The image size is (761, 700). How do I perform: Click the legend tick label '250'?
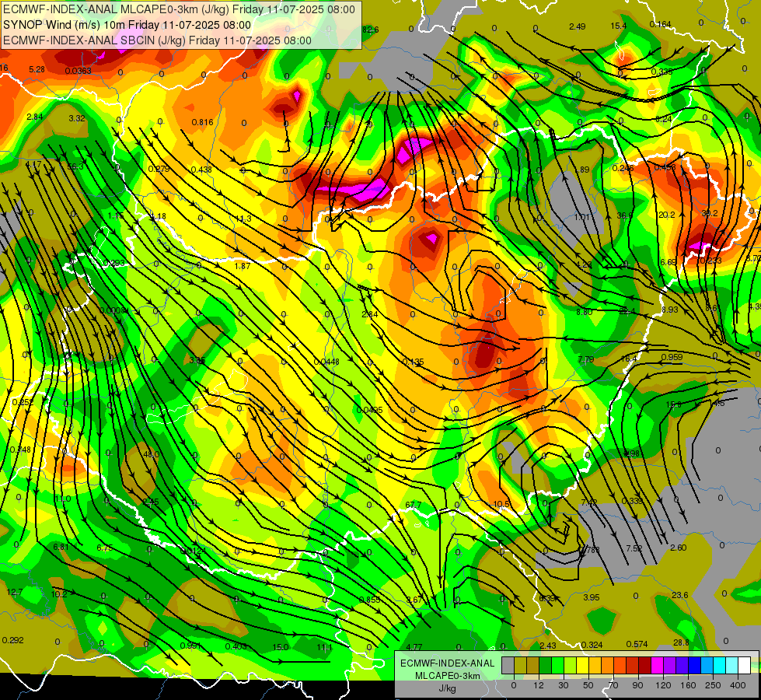[x=713, y=685]
